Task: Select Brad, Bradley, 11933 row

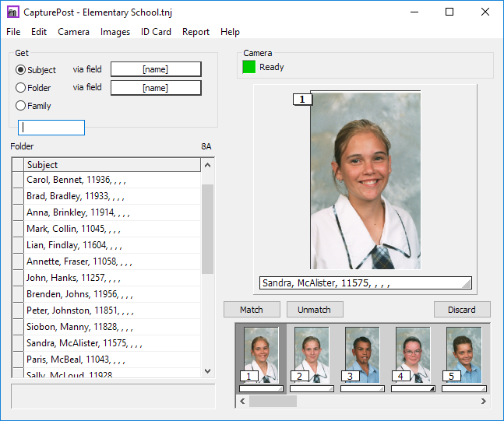Action: [x=112, y=196]
